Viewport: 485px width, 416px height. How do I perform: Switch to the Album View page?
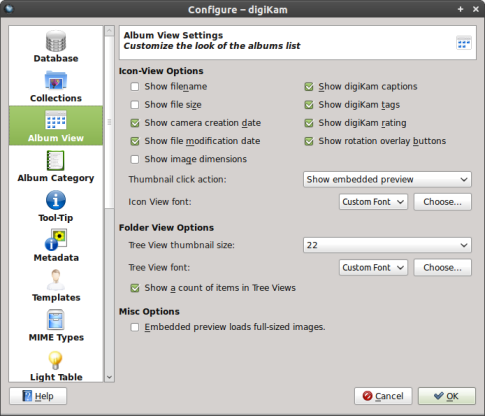(x=56, y=126)
